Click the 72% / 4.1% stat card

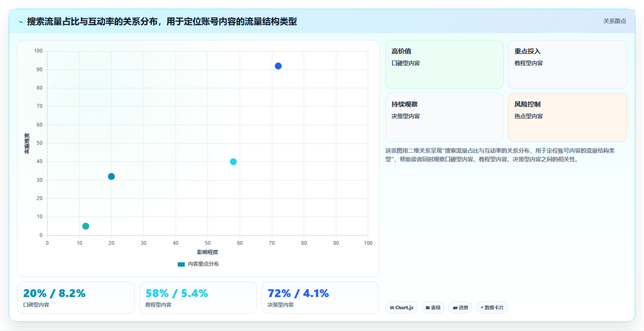(x=320, y=298)
